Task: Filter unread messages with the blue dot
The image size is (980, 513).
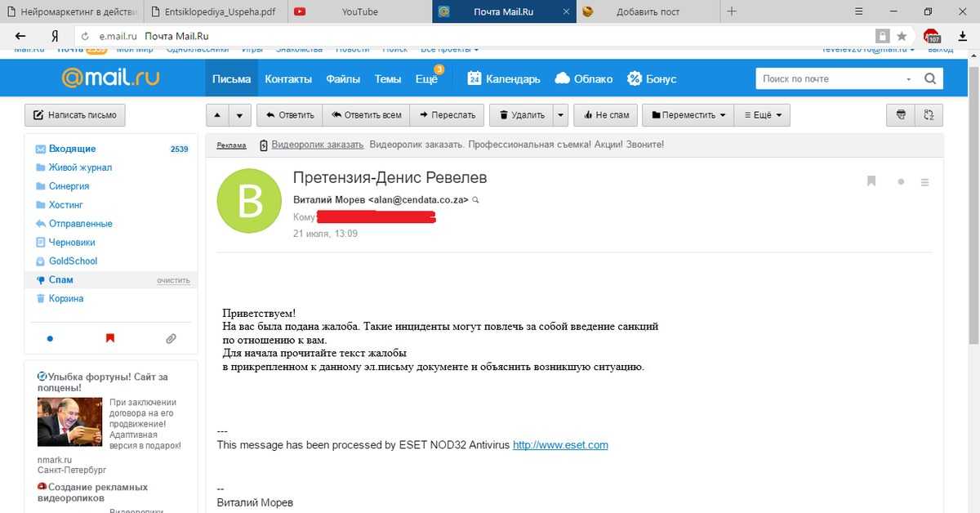Action: click(50, 337)
